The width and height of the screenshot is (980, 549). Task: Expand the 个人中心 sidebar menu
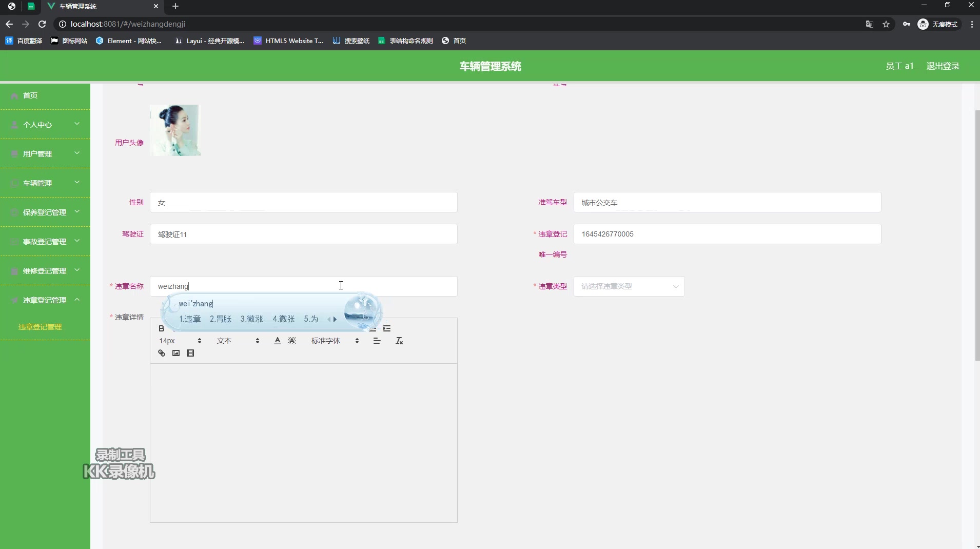[45, 125]
